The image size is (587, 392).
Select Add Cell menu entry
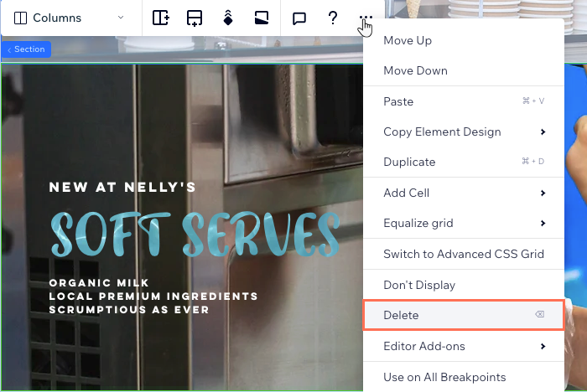tap(464, 193)
